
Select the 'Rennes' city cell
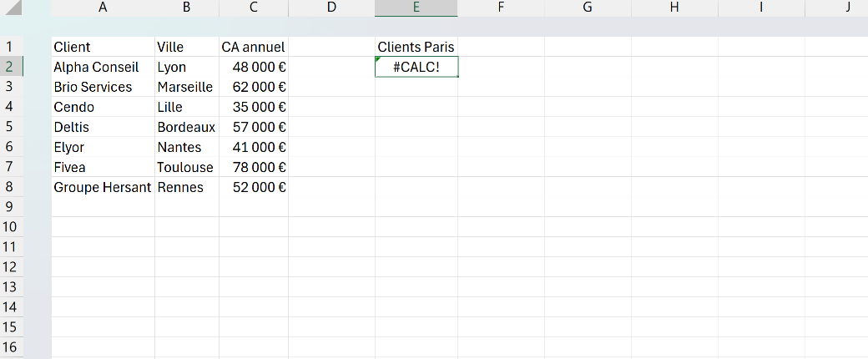(187, 187)
